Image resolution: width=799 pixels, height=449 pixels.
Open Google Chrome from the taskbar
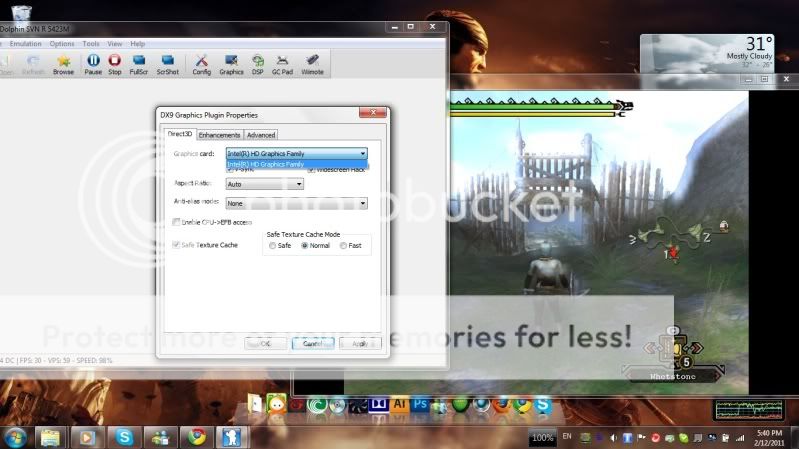(x=196, y=437)
